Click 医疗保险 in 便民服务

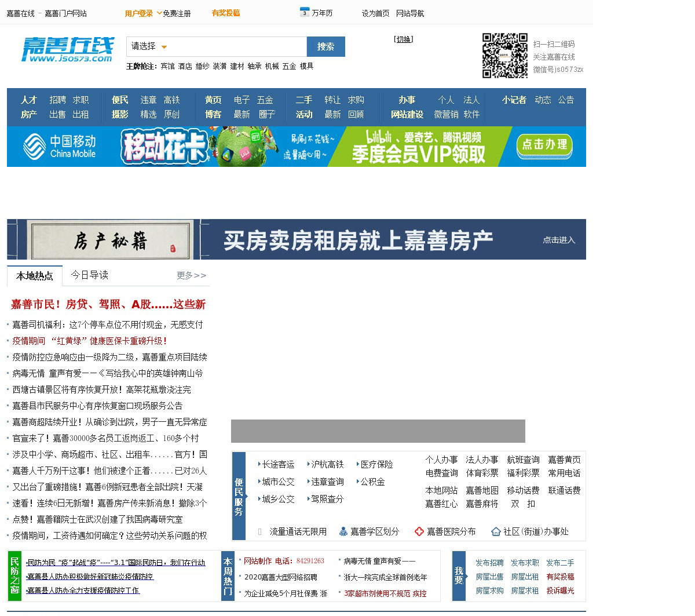[x=376, y=464]
